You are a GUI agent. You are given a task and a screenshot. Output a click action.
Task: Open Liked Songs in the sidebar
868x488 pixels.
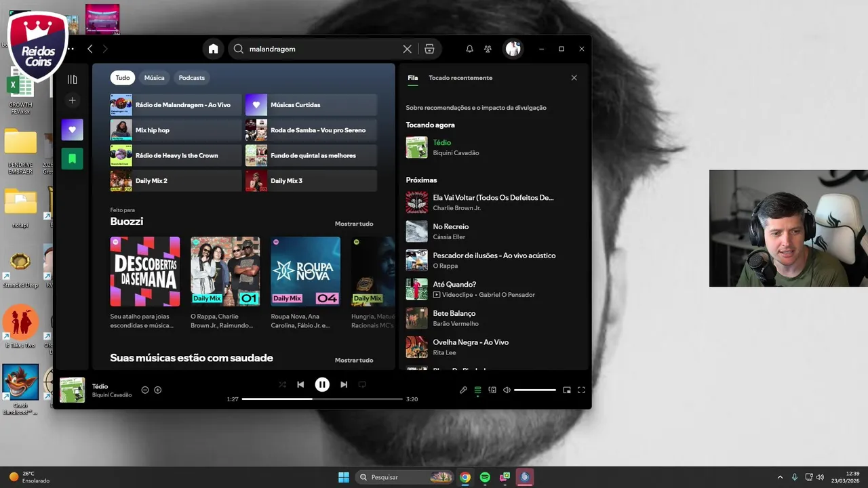[73, 129]
